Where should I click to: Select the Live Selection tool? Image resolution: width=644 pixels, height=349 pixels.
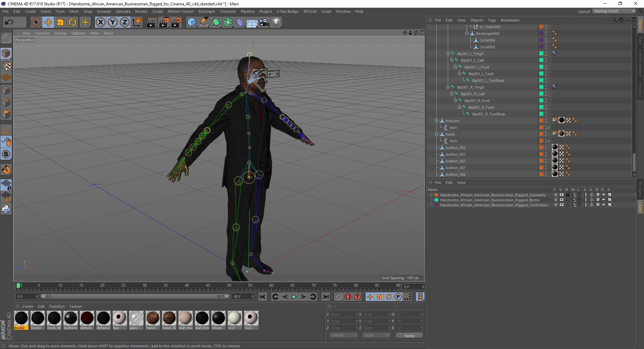pyautogui.click(x=36, y=22)
